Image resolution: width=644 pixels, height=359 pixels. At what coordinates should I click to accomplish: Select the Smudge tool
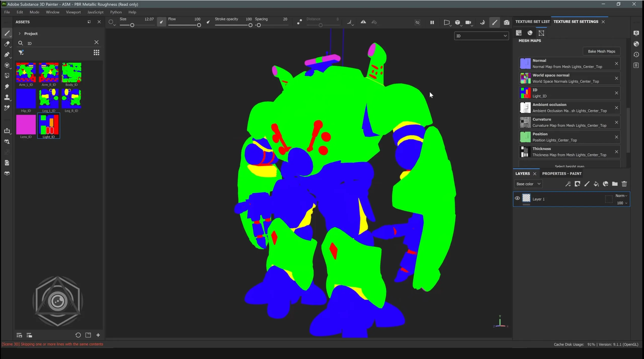click(7, 87)
